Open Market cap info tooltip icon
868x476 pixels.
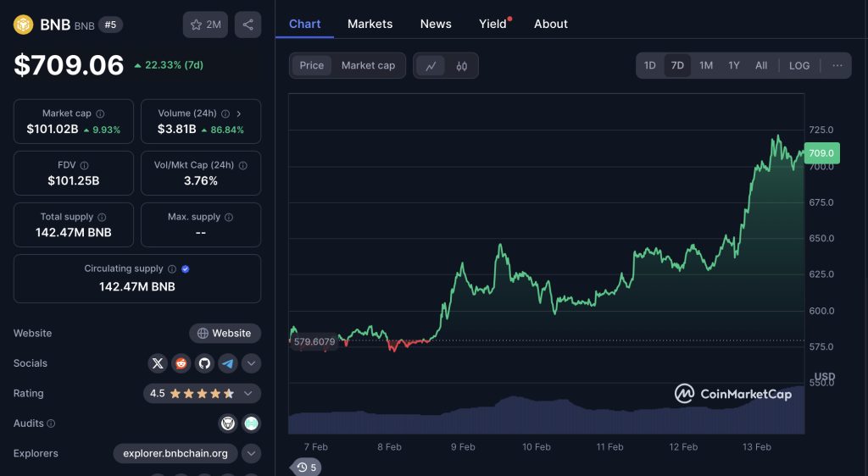[x=100, y=113]
